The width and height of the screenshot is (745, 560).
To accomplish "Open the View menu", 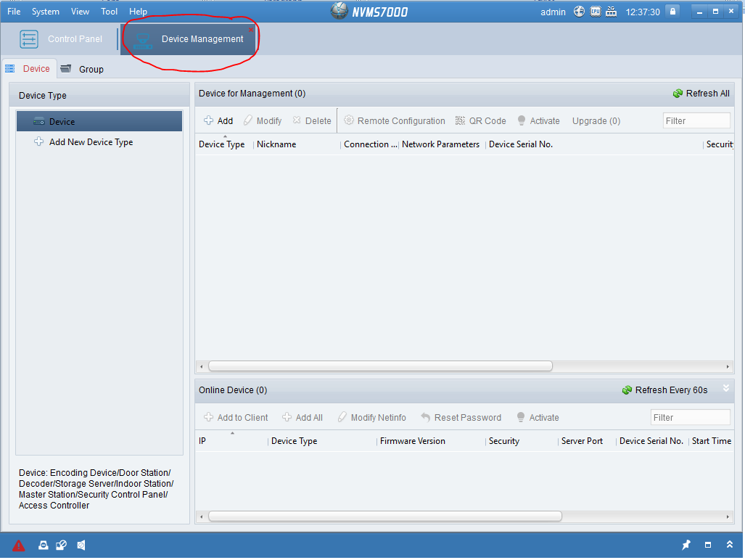I will pos(80,12).
